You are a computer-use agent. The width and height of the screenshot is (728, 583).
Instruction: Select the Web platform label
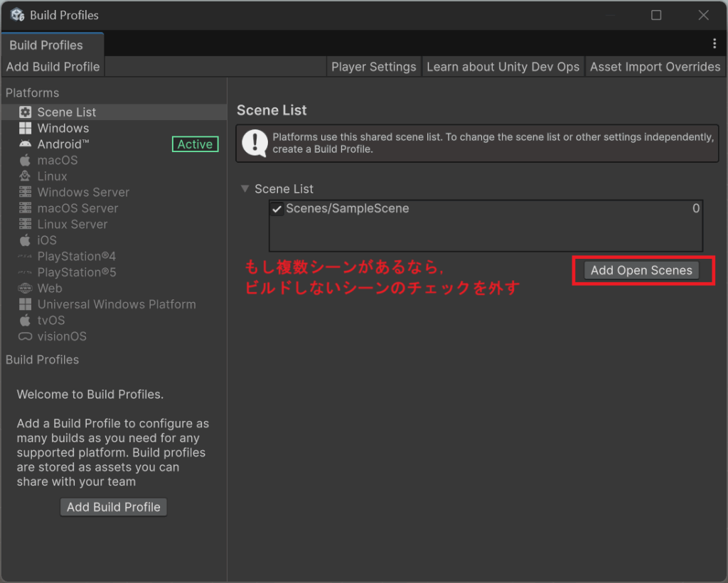click(50, 288)
